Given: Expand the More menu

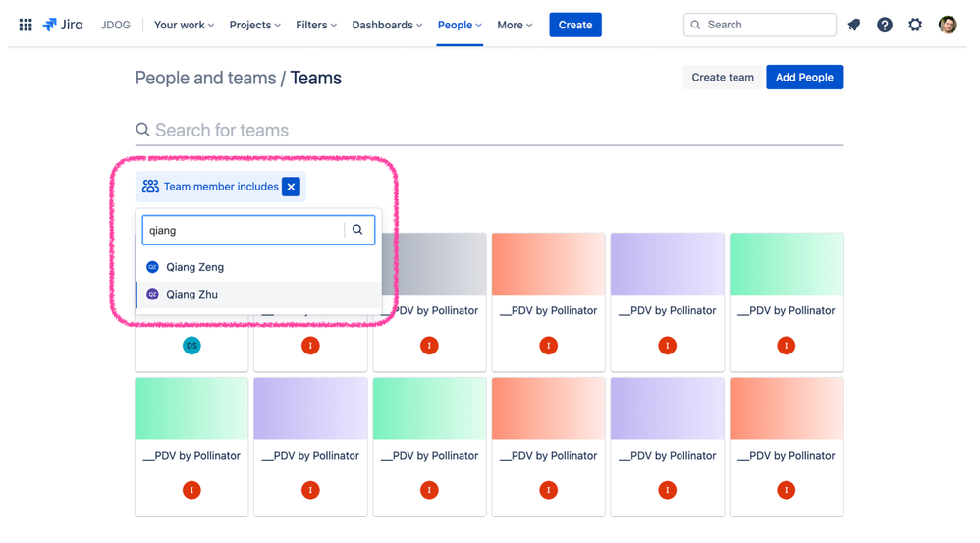Looking at the screenshot, I should (515, 25).
